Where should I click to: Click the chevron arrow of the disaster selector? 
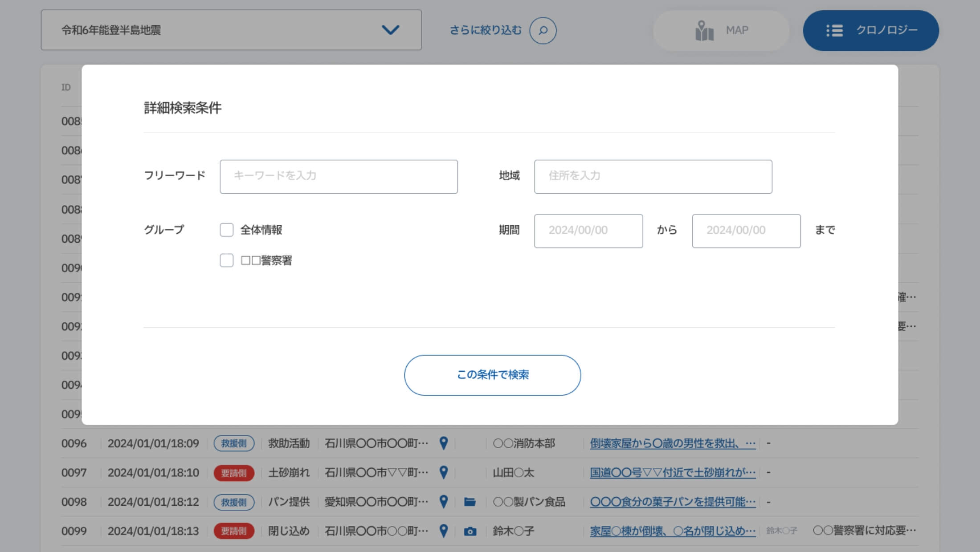390,30
